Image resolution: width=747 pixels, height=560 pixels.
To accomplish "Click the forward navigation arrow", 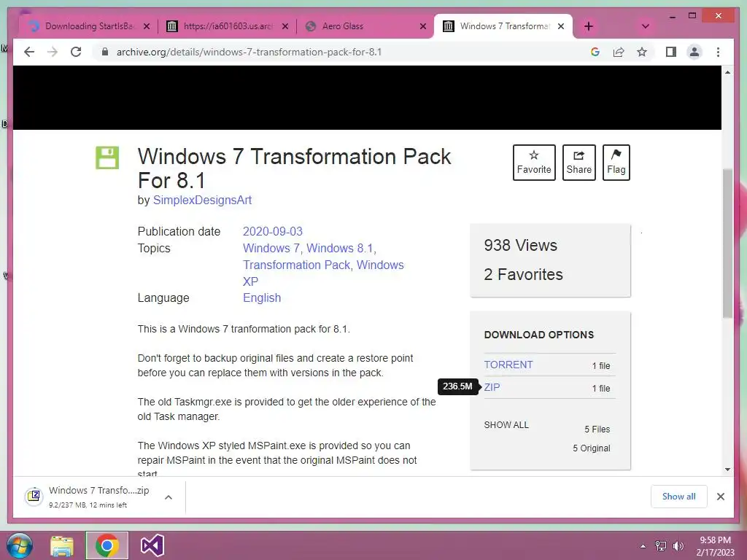I will (53, 52).
